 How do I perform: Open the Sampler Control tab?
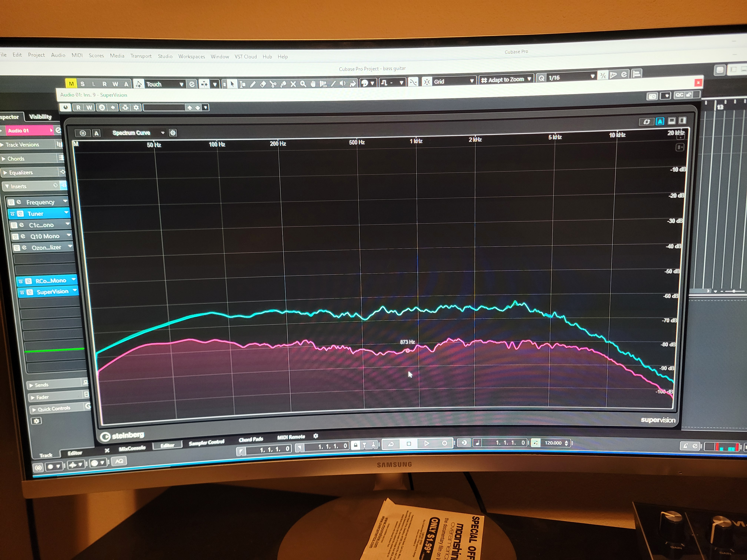tap(206, 443)
